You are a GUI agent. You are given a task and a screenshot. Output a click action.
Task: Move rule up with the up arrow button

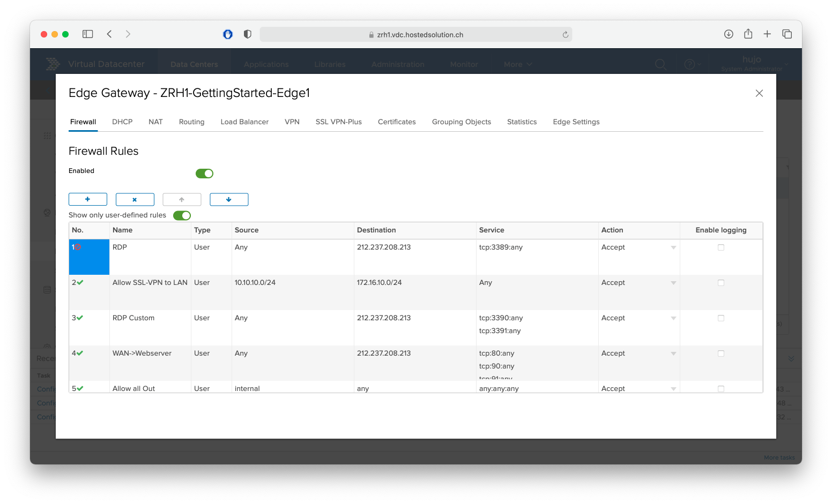(x=182, y=199)
